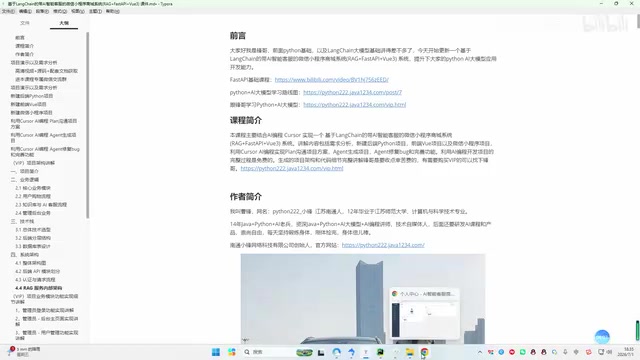Go to Cursor AI编程 Plan outline entry
The height and width of the screenshot is (360, 640).
pos(44,124)
